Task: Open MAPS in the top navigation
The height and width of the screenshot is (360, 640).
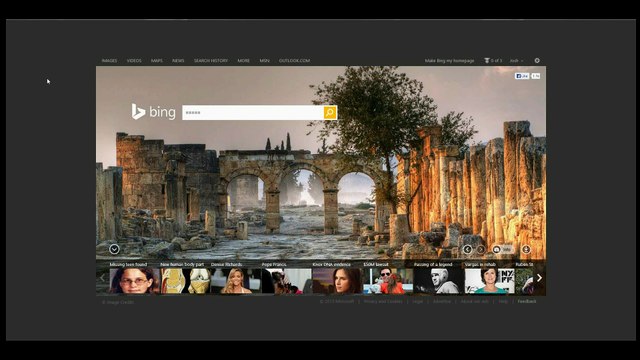Action: pyautogui.click(x=157, y=61)
